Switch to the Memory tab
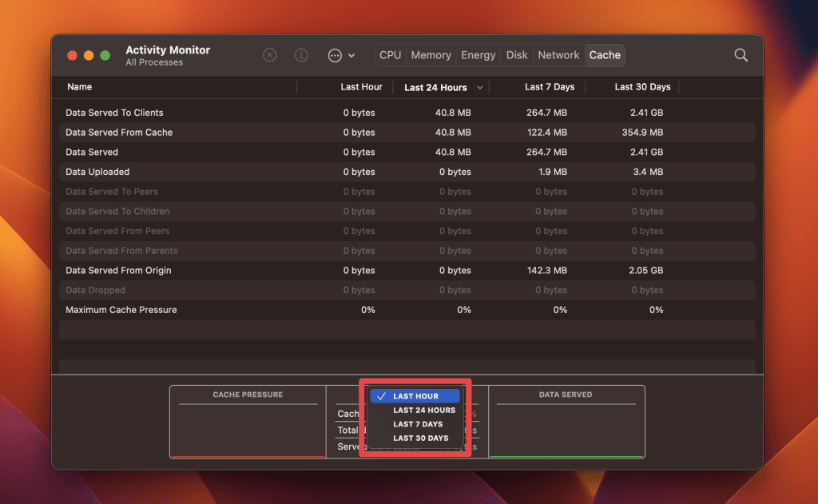Viewport: 818px width, 504px height. tap(431, 55)
